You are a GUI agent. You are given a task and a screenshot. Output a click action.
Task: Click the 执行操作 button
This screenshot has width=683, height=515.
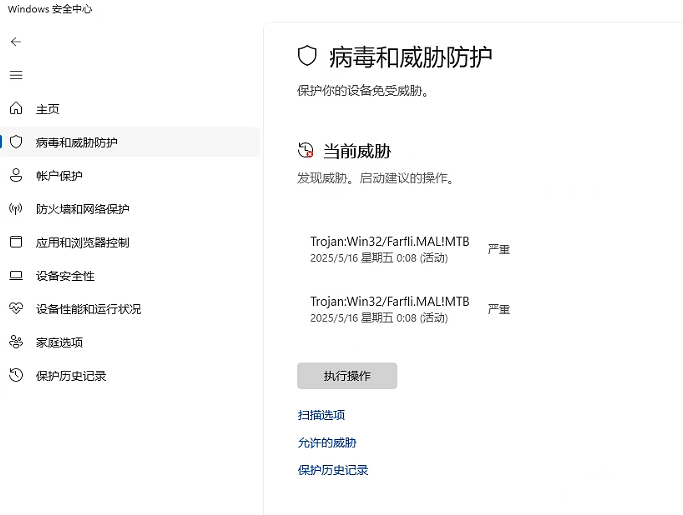pyautogui.click(x=347, y=376)
